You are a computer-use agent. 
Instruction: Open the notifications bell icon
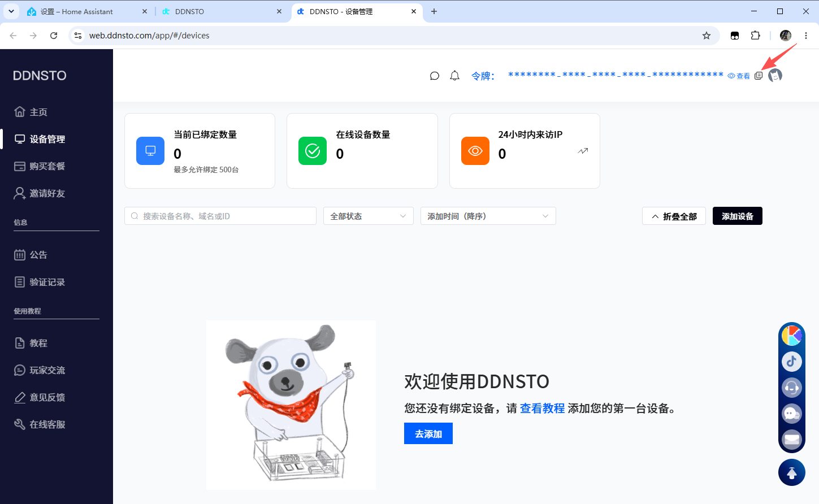pos(454,76)
